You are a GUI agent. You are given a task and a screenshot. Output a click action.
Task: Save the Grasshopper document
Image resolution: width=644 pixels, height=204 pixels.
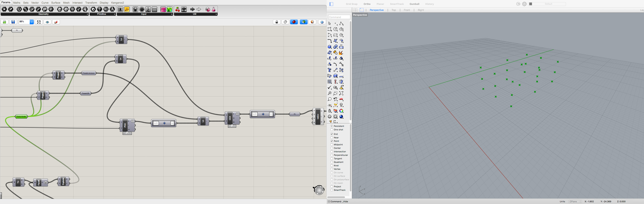13,22
